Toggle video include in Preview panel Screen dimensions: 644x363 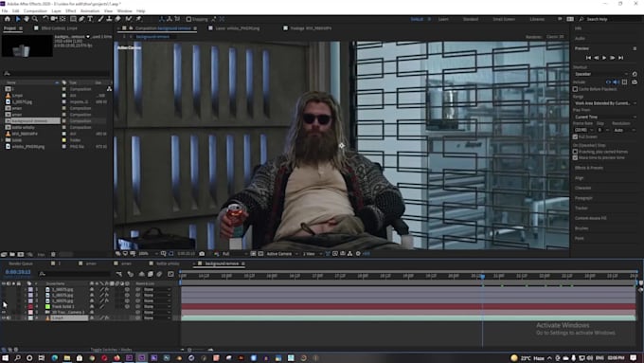point(608,82)
